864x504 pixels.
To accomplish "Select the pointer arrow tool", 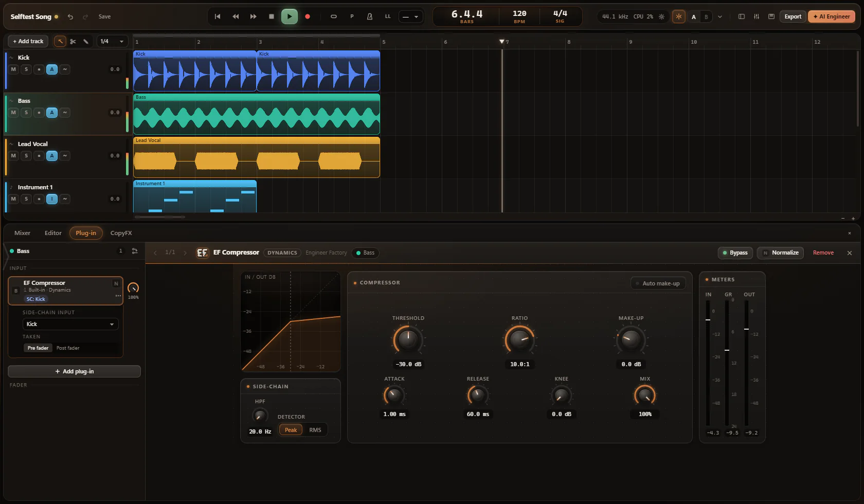I will point(60,41).
